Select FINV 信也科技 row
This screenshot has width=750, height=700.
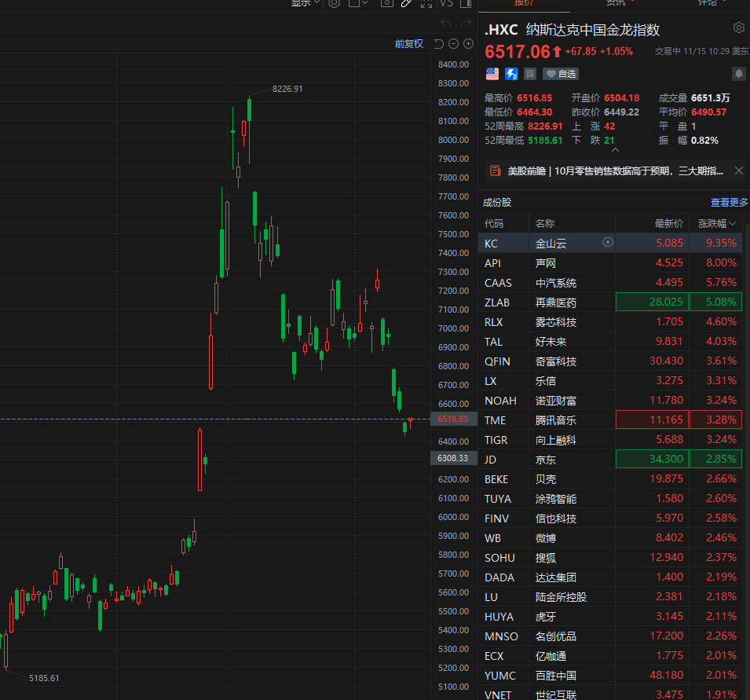(610, 518)
